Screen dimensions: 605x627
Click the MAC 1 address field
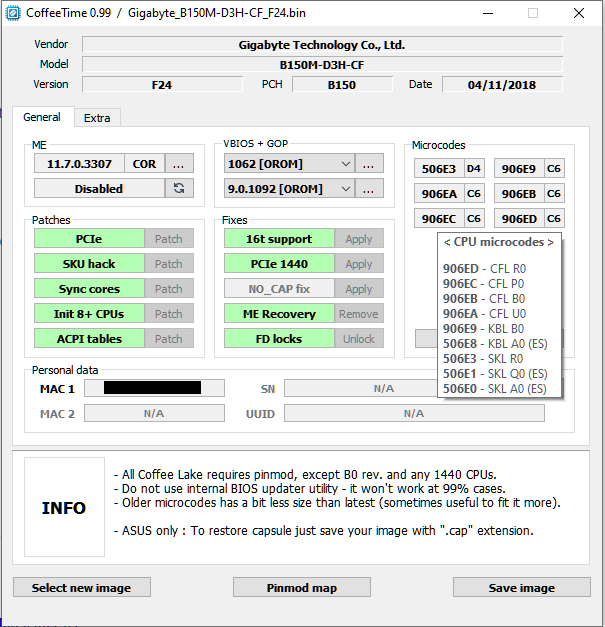click(x=154, y=388)
